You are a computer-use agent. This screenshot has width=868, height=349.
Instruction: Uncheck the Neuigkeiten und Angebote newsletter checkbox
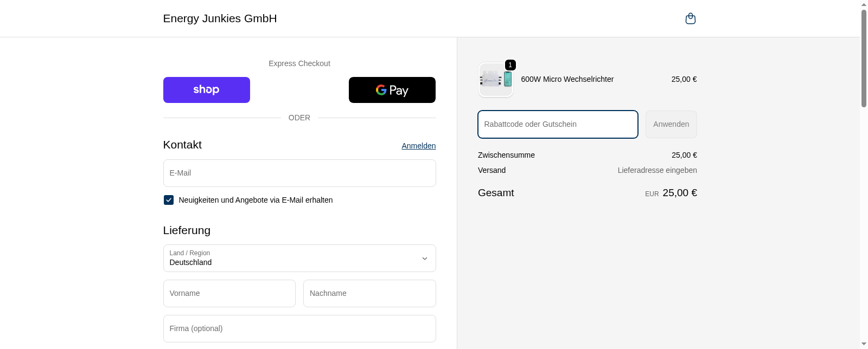169,200
